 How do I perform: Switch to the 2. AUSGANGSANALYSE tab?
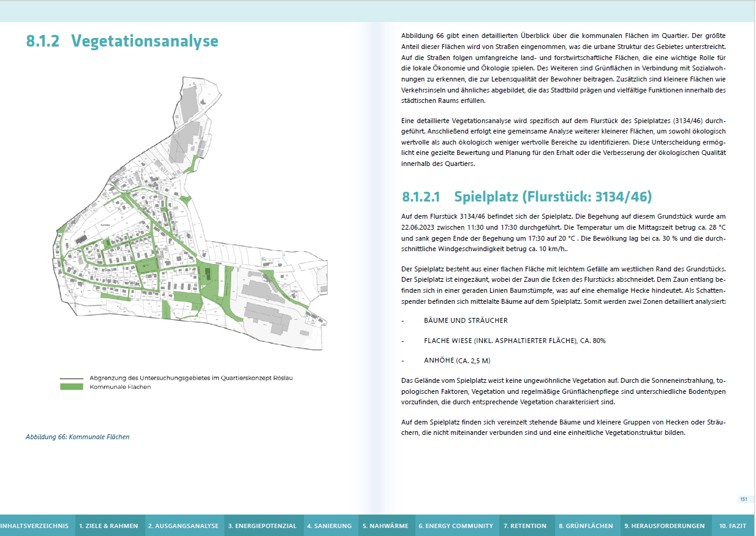click(184, 526)
